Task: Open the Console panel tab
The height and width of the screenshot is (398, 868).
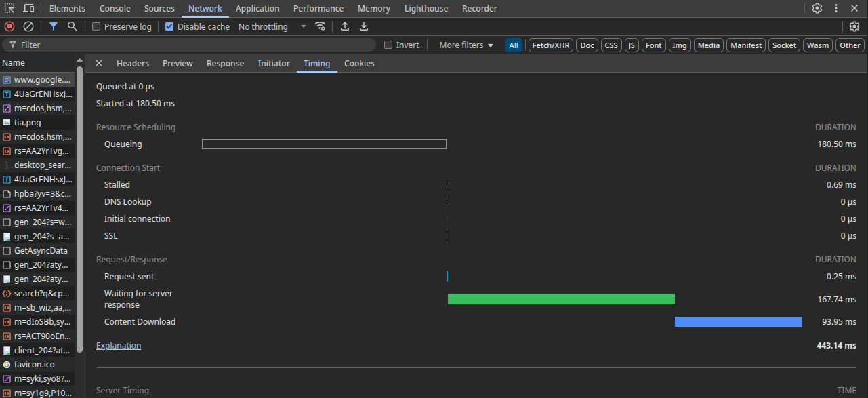Action: [x=115, y=8]
